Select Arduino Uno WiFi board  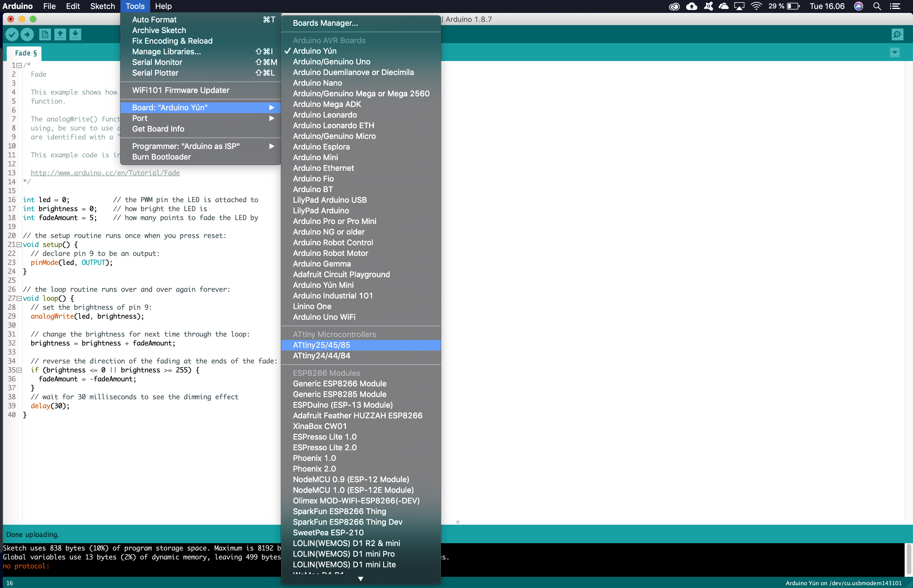click(x=361, y=317)
